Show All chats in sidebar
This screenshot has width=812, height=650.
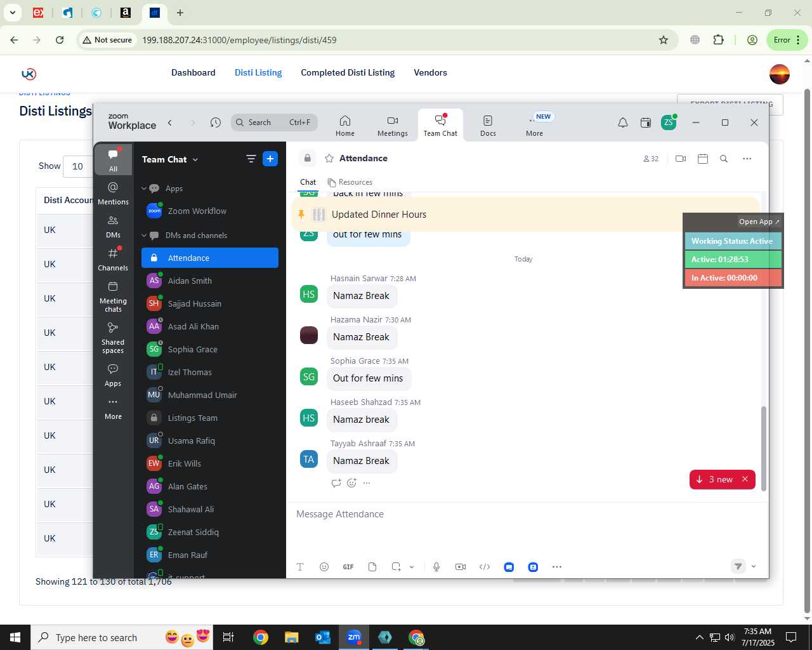[x=114, y=159]
